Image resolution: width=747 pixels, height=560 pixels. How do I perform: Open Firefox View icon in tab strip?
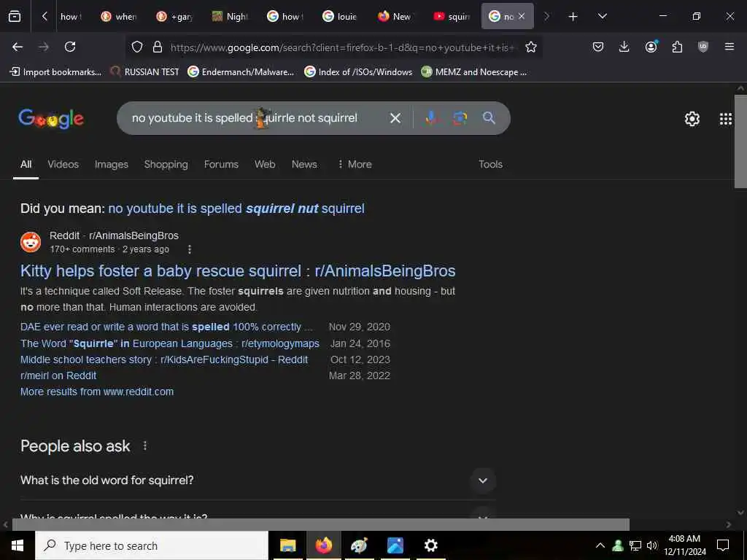15,17
